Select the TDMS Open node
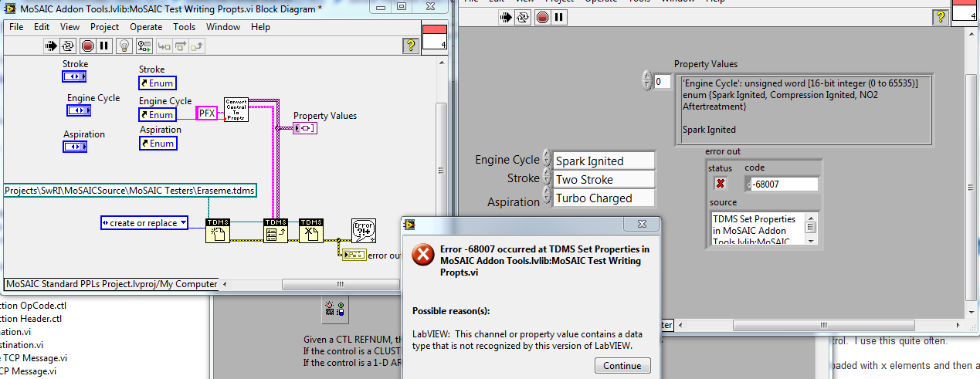 [218, 230]
